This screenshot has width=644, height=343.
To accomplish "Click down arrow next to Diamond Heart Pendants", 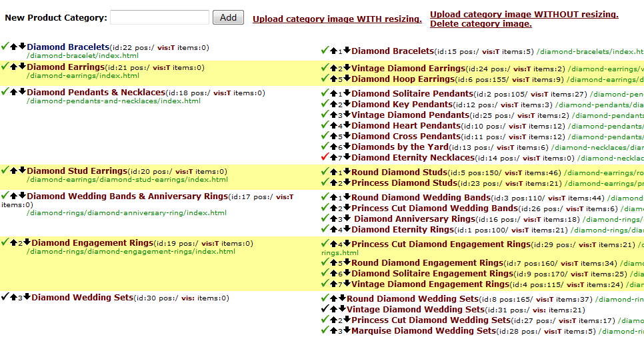I will [347, 126].
